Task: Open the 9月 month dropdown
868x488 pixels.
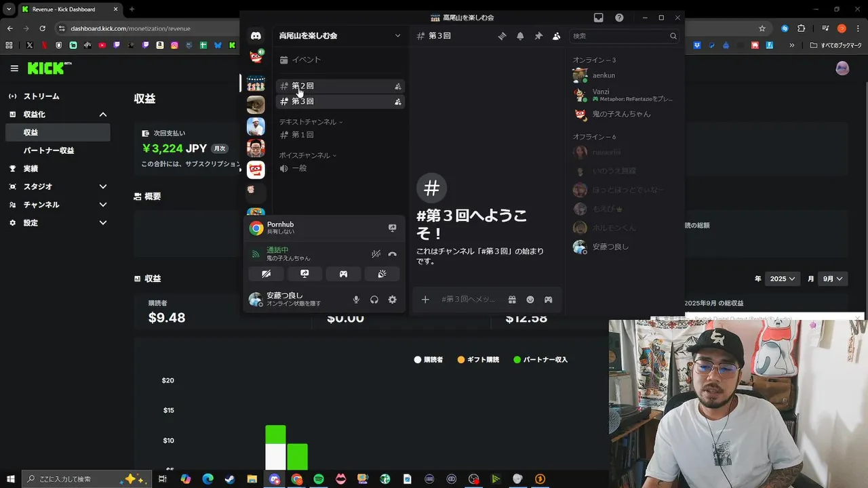Action: click(x=833, y=279)
